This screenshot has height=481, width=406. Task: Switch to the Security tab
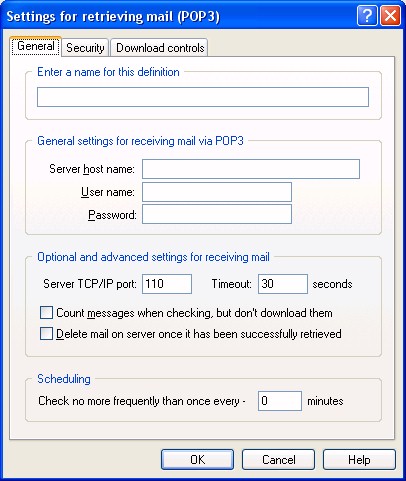85,48
